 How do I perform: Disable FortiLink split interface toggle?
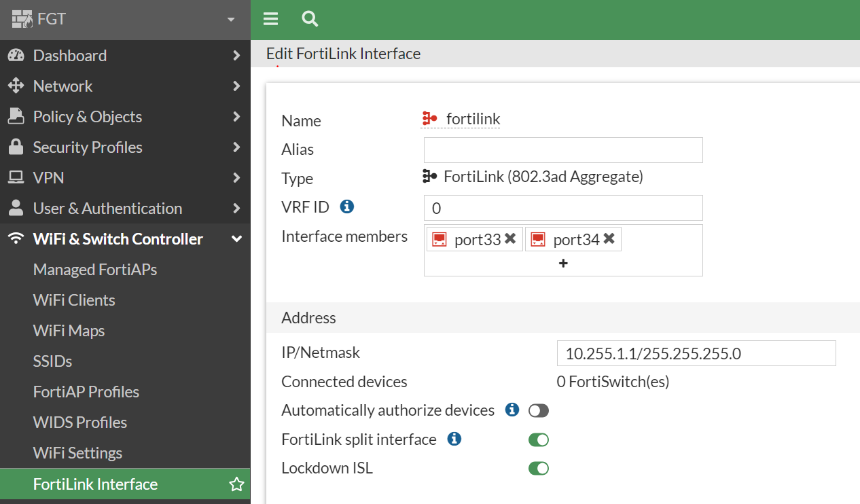[x=539, y=440]
